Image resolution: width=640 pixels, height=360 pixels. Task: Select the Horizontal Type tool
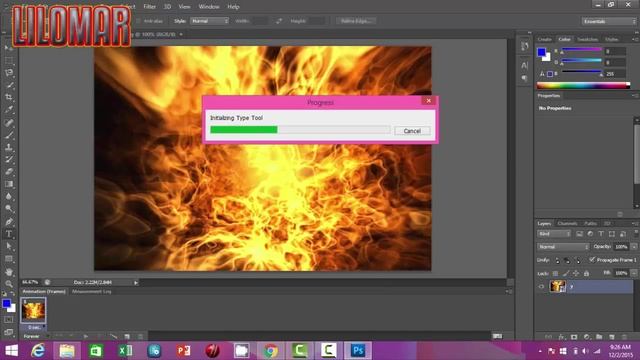click(9, 234)
